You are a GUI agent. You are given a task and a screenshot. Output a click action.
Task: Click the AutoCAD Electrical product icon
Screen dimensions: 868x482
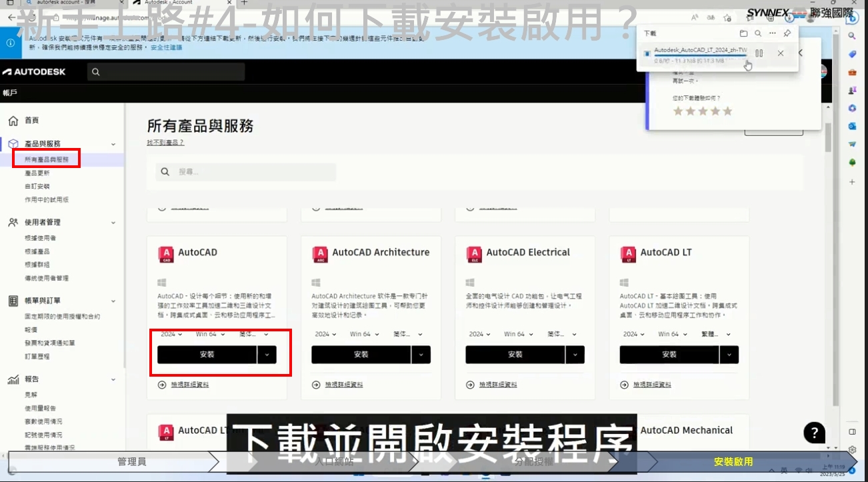coord(473,253)
